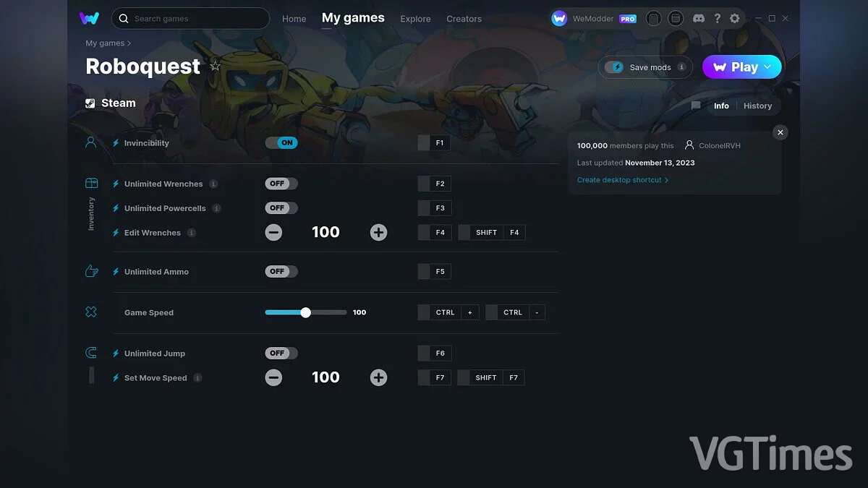868x488 pixels.
Task: Open the History tab
Action: coord(757,106)
